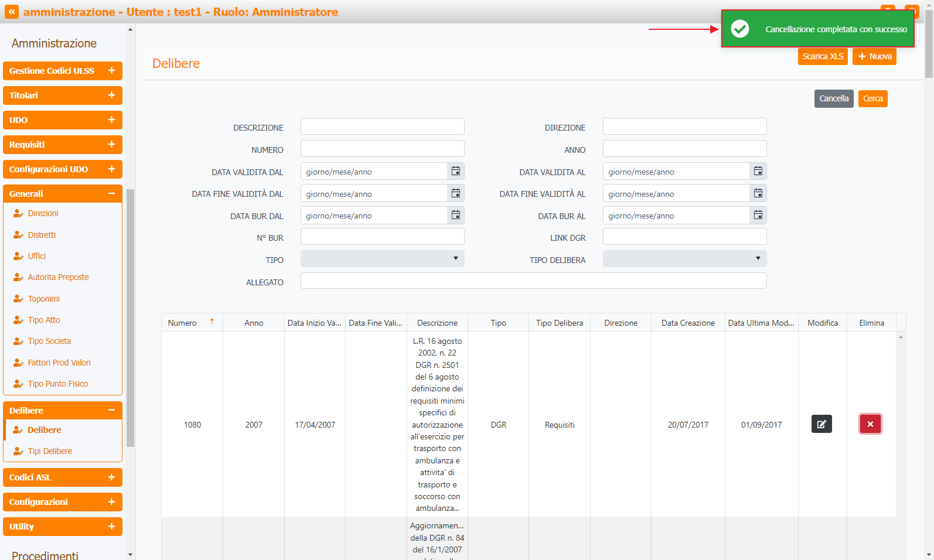Create a new delibera with Nuova
This screenshot has height=560, width=934.
(x=874, y=56)
